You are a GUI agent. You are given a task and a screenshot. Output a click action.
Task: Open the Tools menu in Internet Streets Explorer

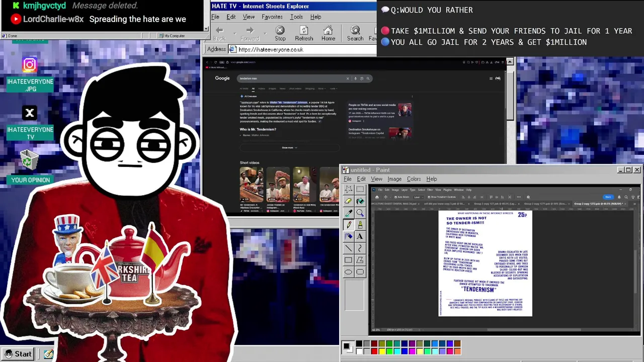(x=296, y=17)
